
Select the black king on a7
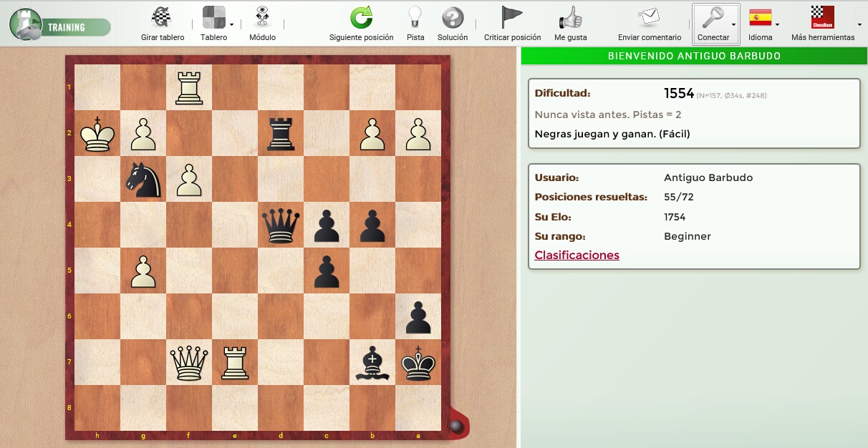click(x=418, y=362)
